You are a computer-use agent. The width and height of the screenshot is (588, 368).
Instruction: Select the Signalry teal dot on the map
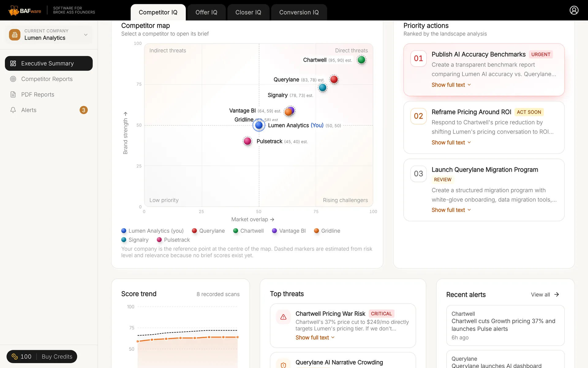322,88
